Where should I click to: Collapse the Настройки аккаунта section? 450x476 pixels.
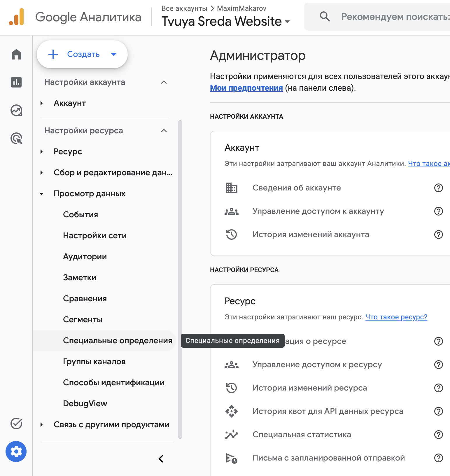[164, 82]
